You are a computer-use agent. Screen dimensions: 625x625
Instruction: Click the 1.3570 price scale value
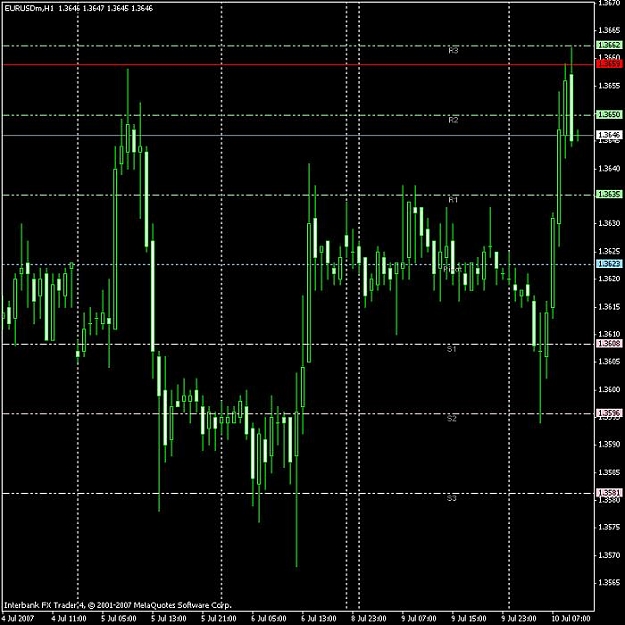609,555
